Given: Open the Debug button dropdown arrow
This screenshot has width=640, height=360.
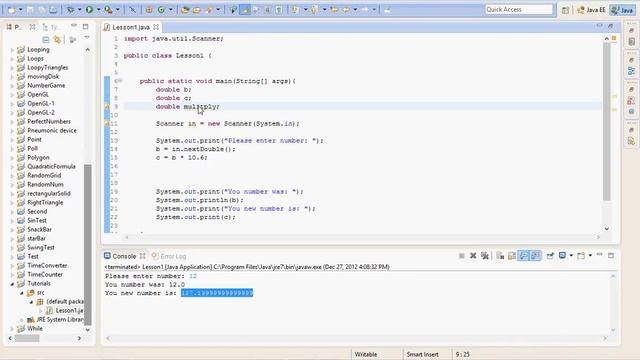Looking at the screenshot, I should pos(79,9).
